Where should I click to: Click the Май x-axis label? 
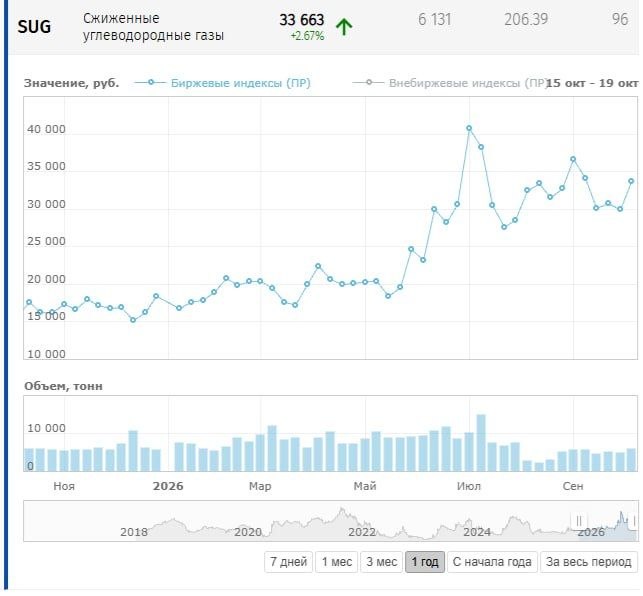365,486
